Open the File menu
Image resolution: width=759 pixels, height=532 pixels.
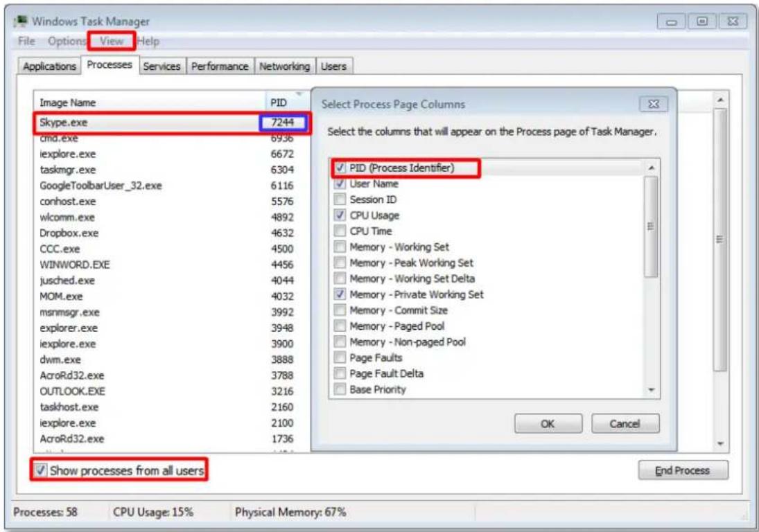coord(26,42)
